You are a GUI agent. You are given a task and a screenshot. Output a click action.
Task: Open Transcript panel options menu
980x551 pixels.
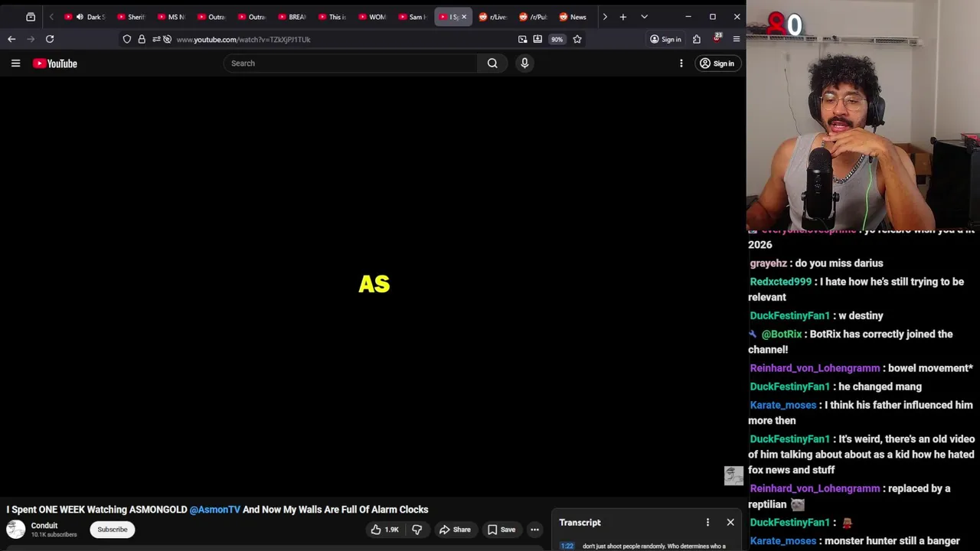point(707,523)
